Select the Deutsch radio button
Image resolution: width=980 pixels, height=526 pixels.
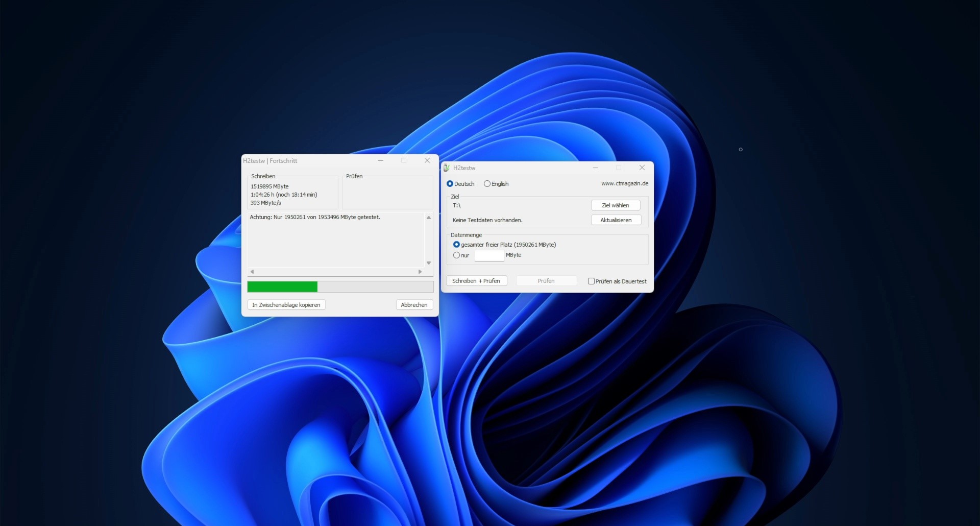pos(450,184)
